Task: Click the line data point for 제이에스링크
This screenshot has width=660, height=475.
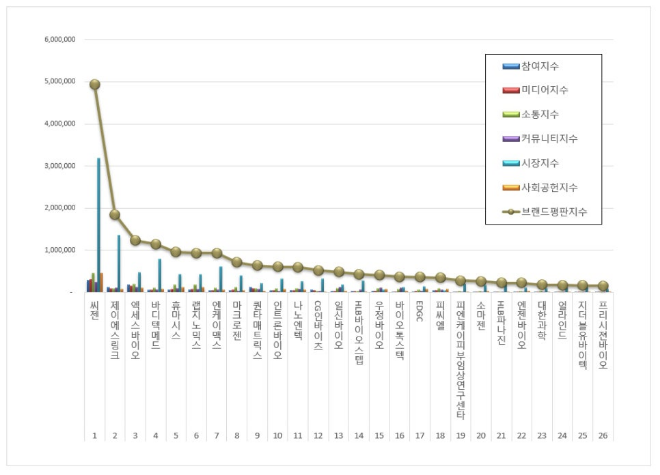Action: (115, 215)
